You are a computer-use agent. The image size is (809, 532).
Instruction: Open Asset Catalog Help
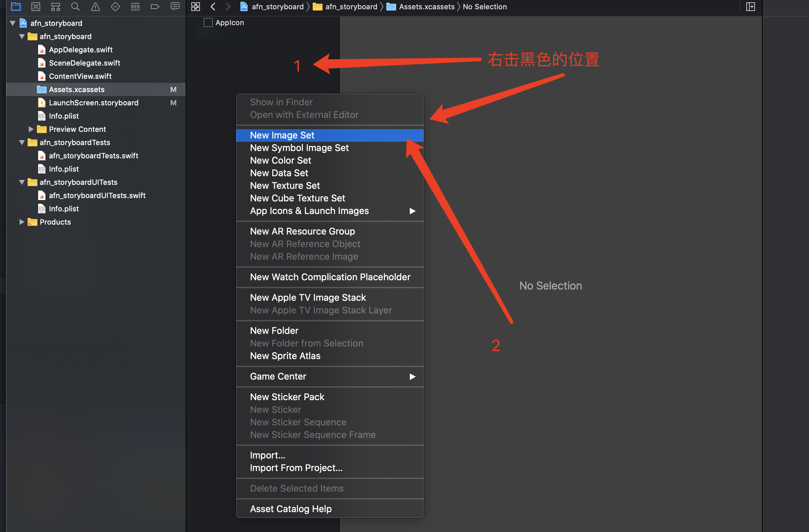pyautogui.click(x=330, y=508)
